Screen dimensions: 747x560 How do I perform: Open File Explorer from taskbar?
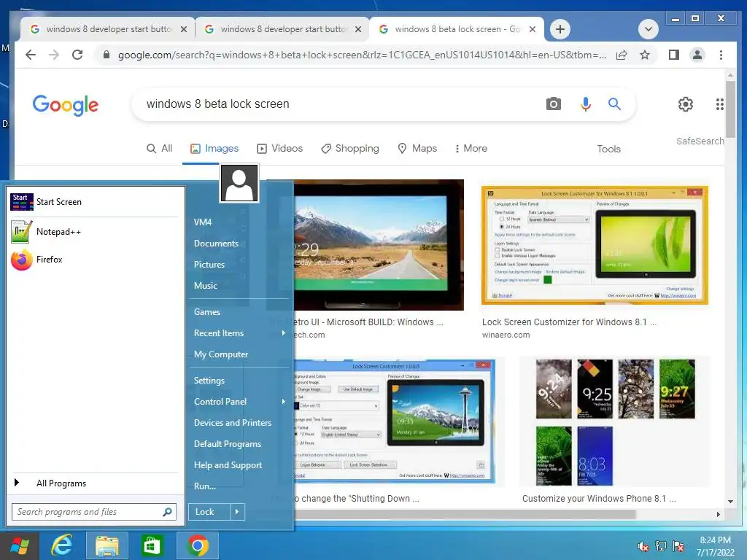coord(107,545)
